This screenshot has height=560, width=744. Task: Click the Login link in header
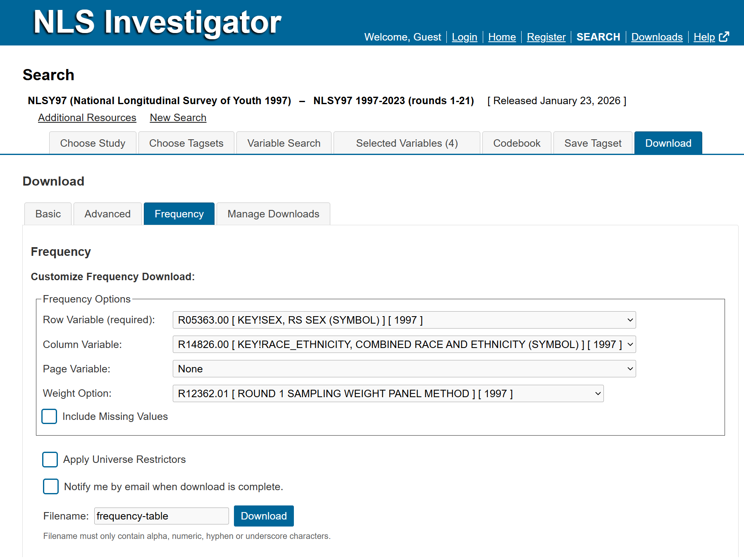pyautogui.click(x=465, y=37)
